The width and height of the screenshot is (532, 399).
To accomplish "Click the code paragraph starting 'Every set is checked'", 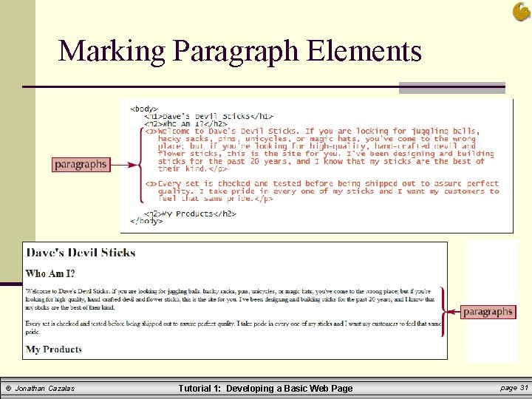I will coord(322,191).
